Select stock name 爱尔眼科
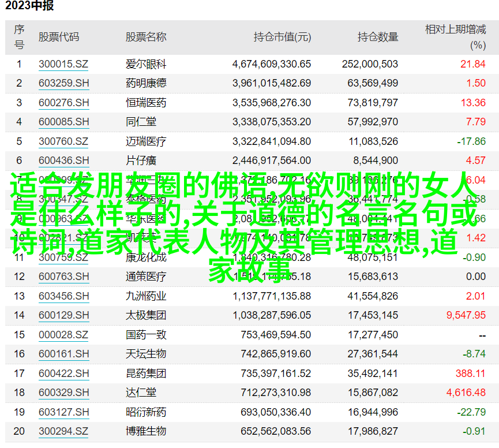This screenshot has width=499, height=448. (146, 64)
